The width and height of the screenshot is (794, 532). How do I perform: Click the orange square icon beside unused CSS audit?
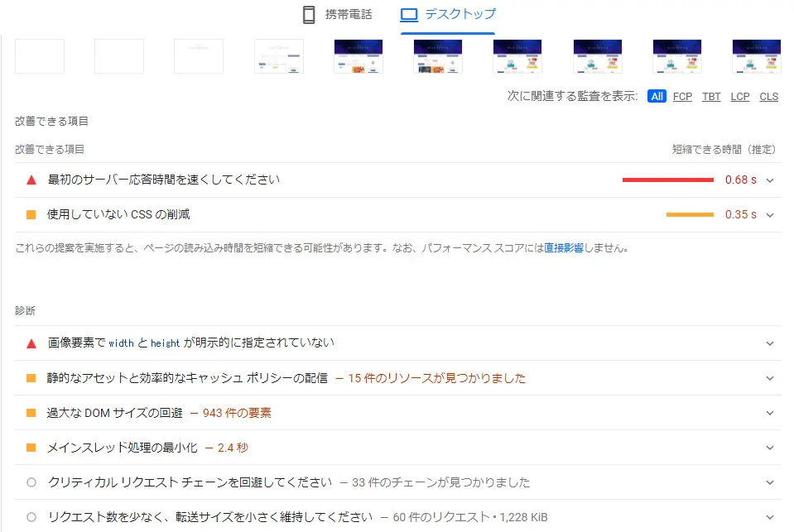(29, 213)
